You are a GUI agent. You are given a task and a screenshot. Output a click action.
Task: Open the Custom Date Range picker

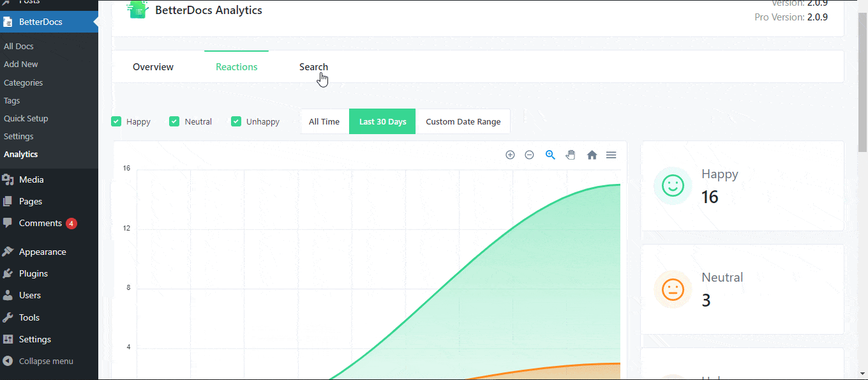pos(463,121)
